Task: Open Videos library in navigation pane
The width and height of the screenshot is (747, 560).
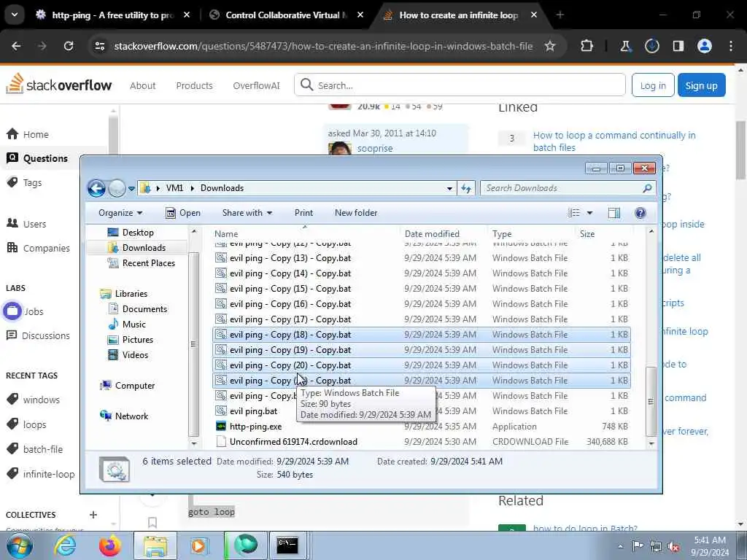Action: tap(128, 355)
